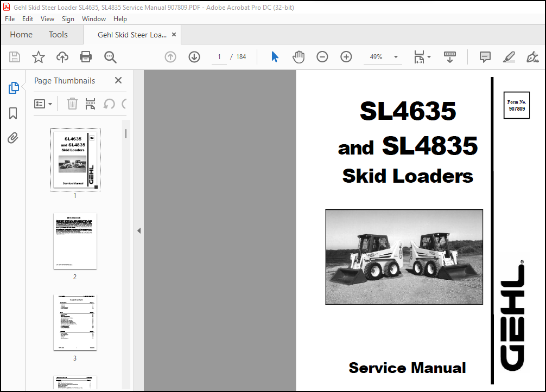Image resolution: width=546 pixels, height=392 pixels.
Task: Delete selected page with trash icon
Action: pyautogui.click(x=72, y=104)
